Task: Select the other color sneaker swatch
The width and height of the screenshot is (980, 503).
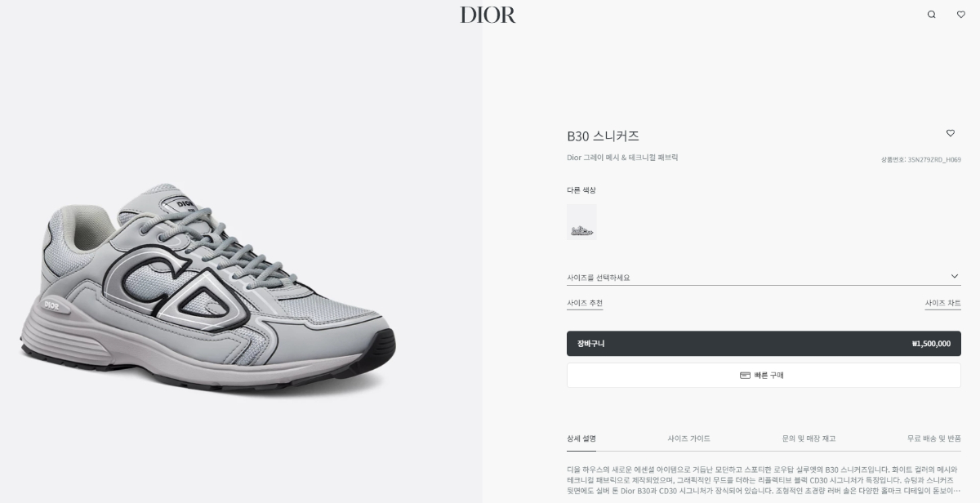Action: point(581,222)
